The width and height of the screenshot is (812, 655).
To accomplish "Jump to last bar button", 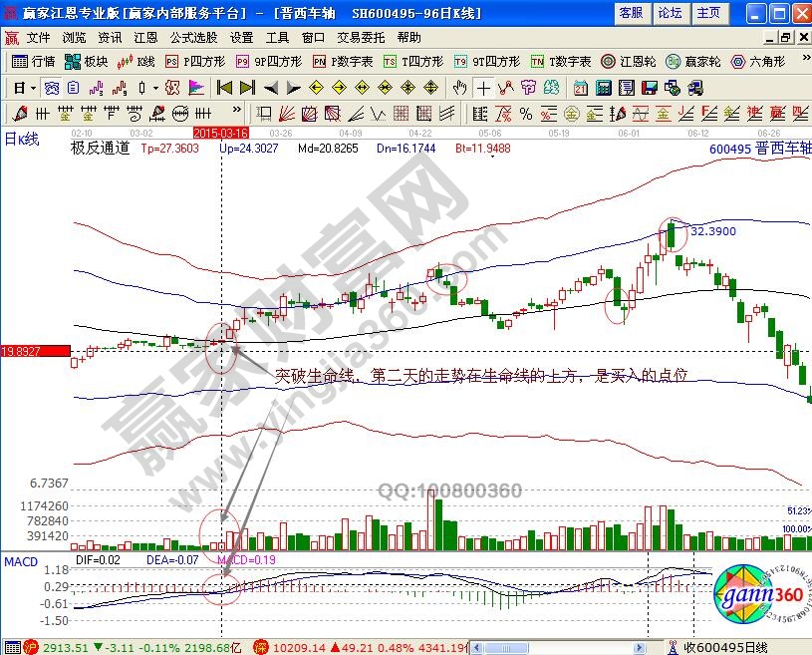I will coord(247,88).
